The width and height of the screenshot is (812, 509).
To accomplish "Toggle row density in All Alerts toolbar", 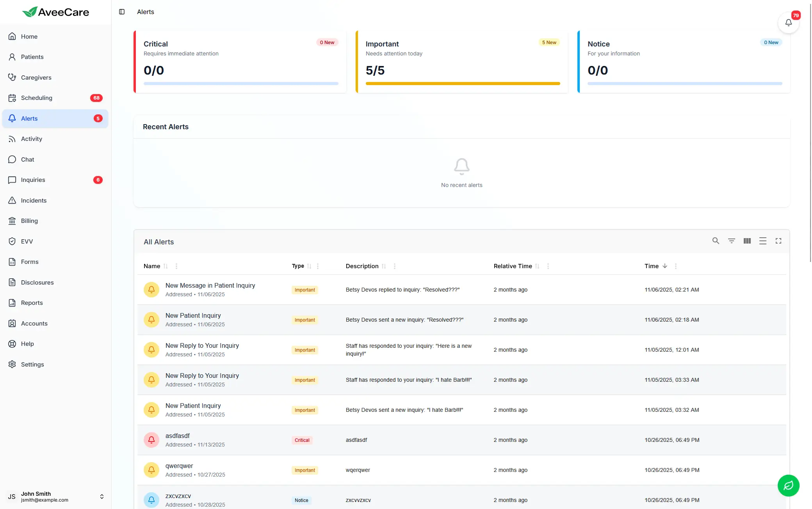I will [x=763, y=241].
